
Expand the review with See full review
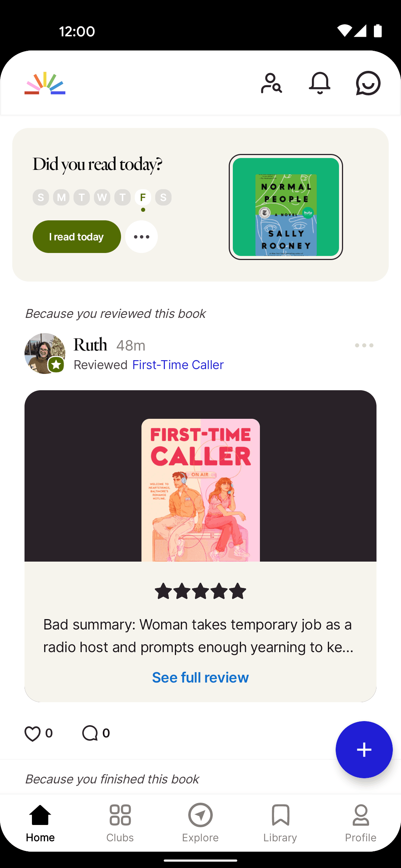(200, 677)
